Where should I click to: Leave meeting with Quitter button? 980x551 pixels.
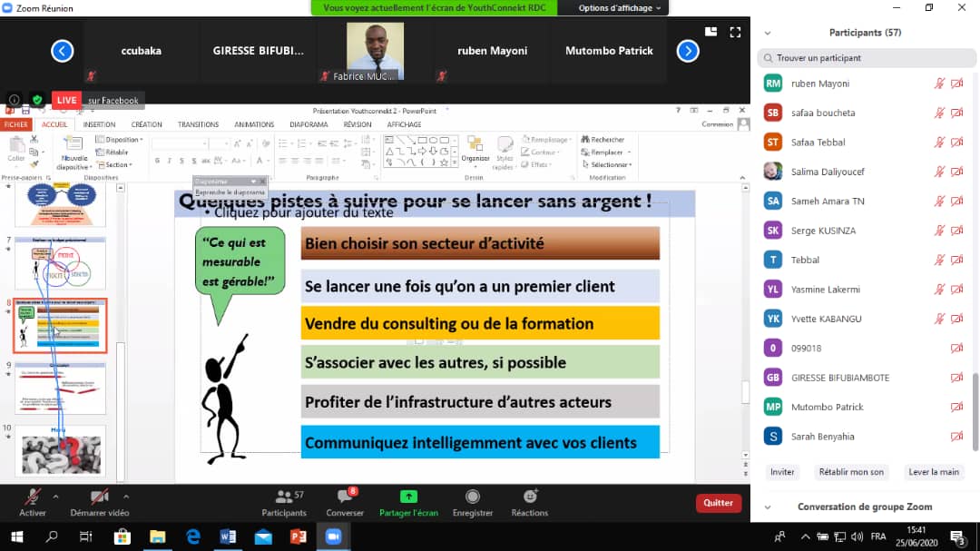click(x=718, y=503)
